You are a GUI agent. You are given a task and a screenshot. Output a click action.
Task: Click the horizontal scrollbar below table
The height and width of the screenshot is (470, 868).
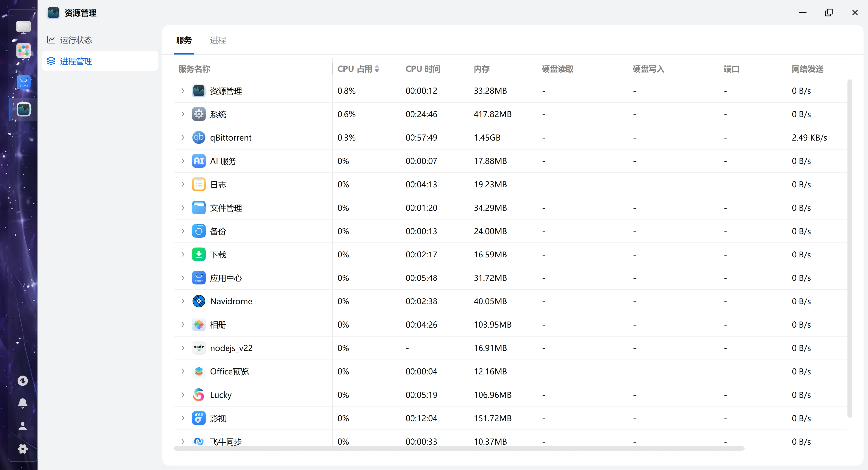(459, 449)
